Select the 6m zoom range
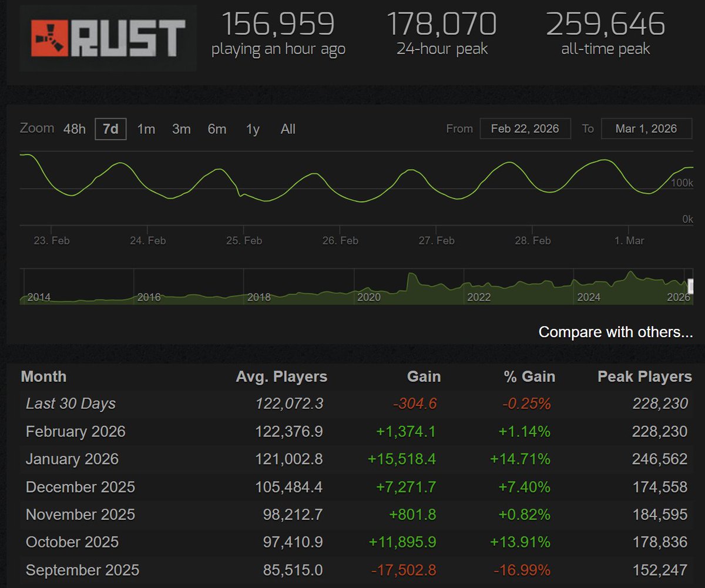Screen dimensions: 705x588 [x=217, y=129]
